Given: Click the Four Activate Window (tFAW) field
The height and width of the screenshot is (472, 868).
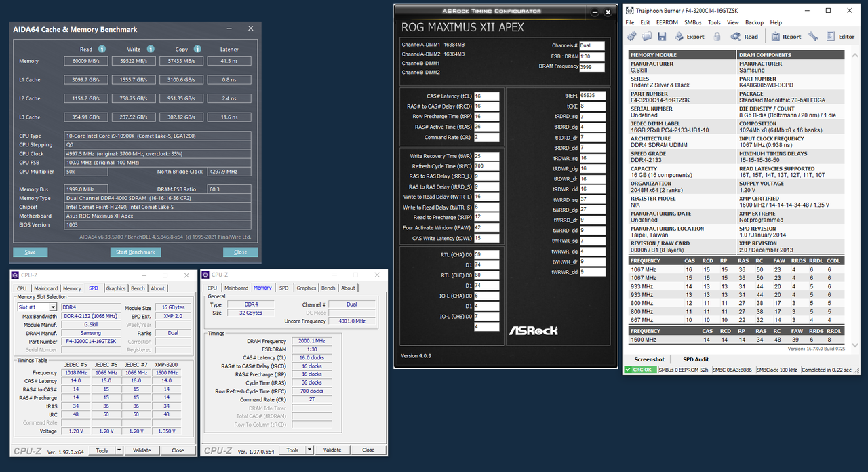Looking at the screenshot, I should click(x=486, y=228).
